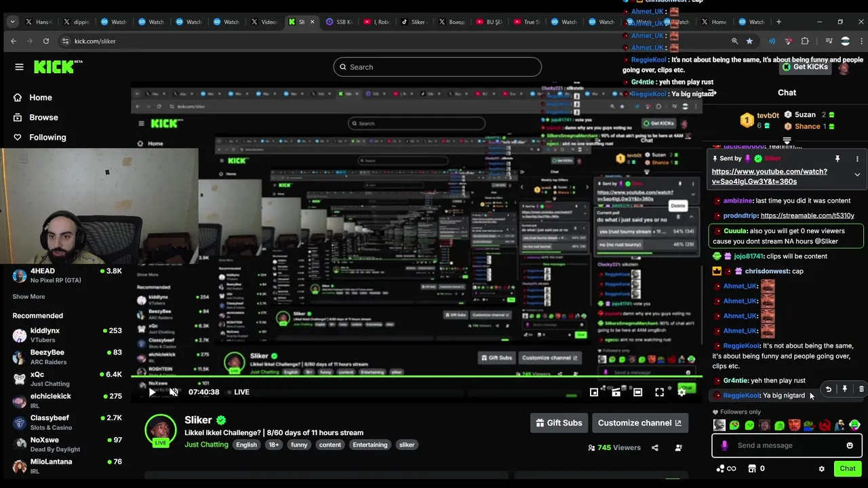Reload the browser page
Viewport: 868px width, 488px height.
point(45,41)
